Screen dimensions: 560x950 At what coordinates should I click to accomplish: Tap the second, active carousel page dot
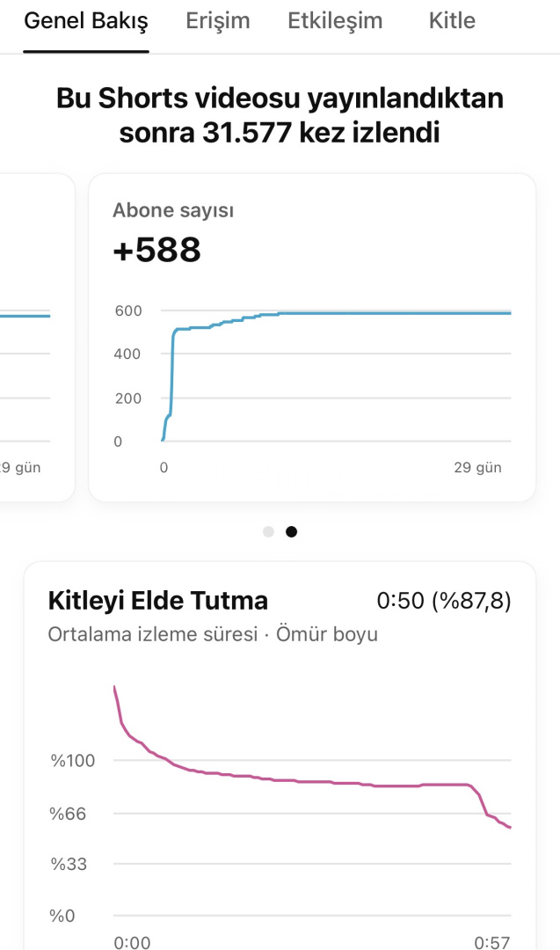tap(291, 531)
